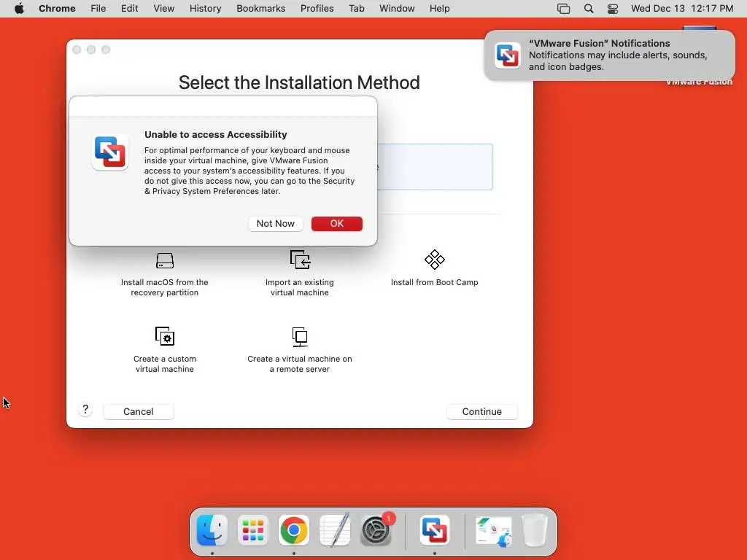Open the Help menu

pos(439,8)
